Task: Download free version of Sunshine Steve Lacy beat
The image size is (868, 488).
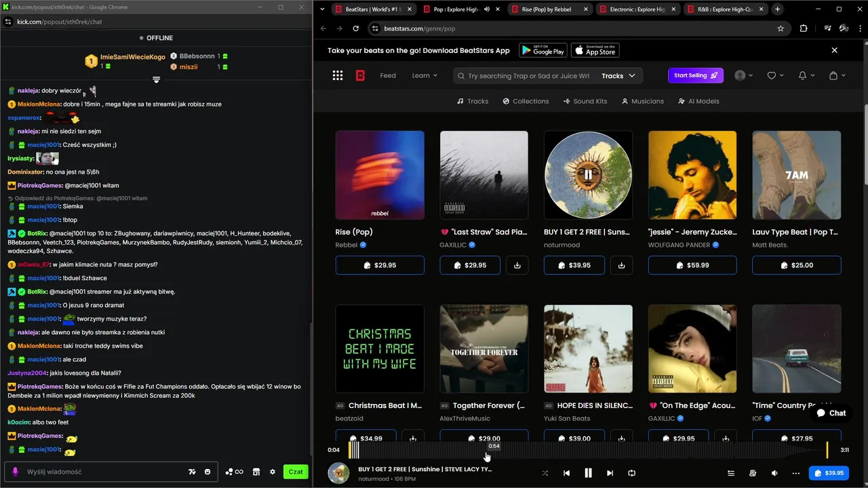Action: [621, 265]
